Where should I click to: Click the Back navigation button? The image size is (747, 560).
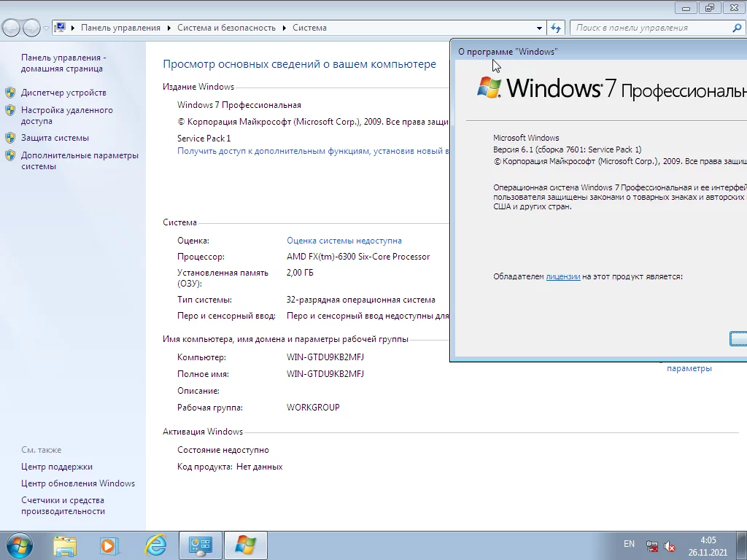[x=12, y=28]
